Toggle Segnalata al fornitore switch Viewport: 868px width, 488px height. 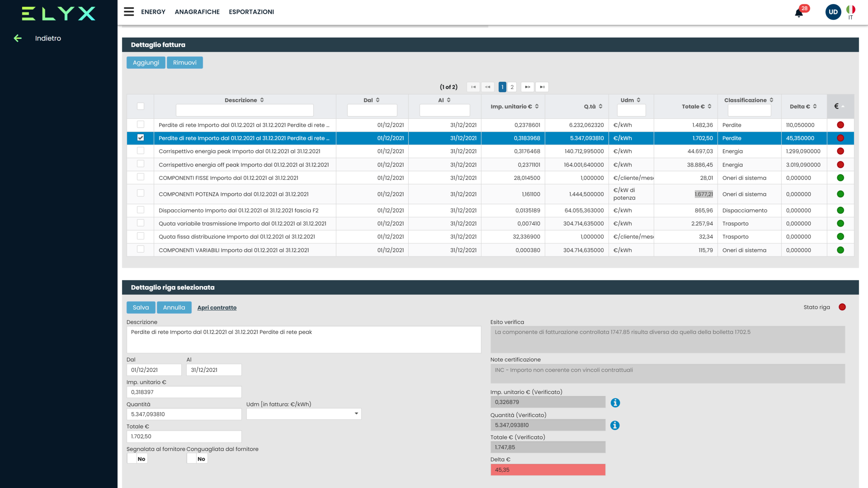click(x=137, y=459)
